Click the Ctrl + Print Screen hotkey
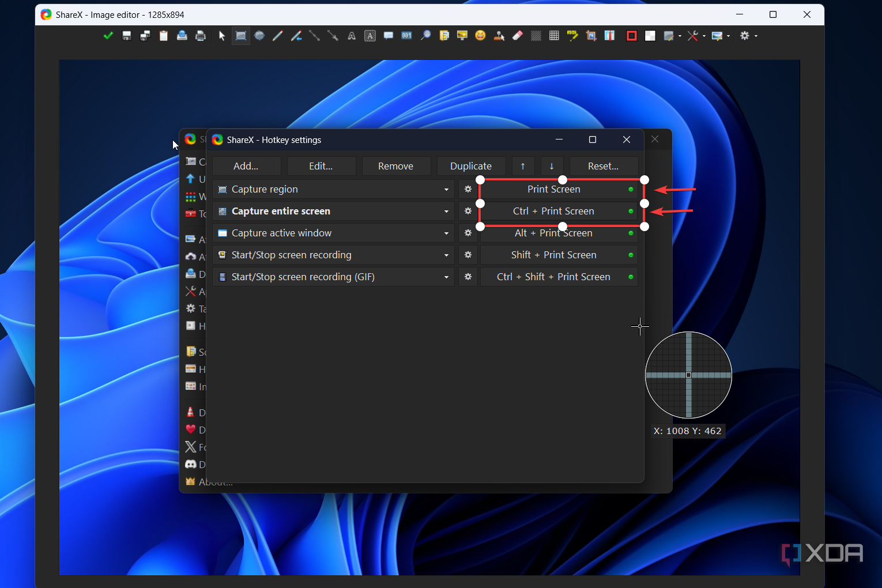 coord(559,211)
